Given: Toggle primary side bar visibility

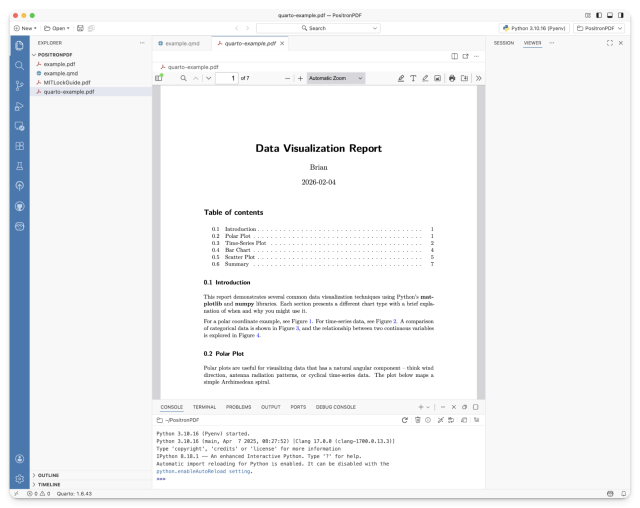Looking at the screenshot, I should (599, 15).
